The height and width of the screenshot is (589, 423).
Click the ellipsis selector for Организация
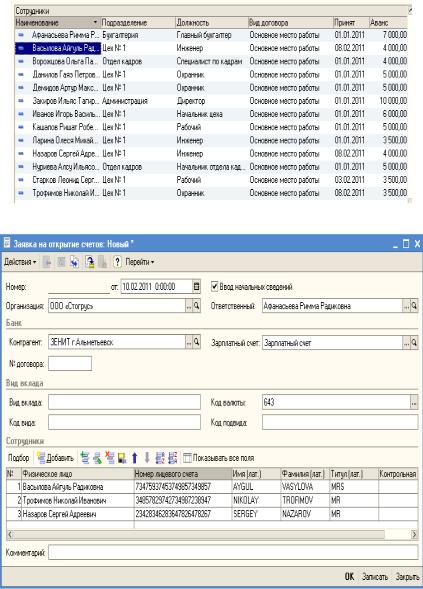point(189,306)
